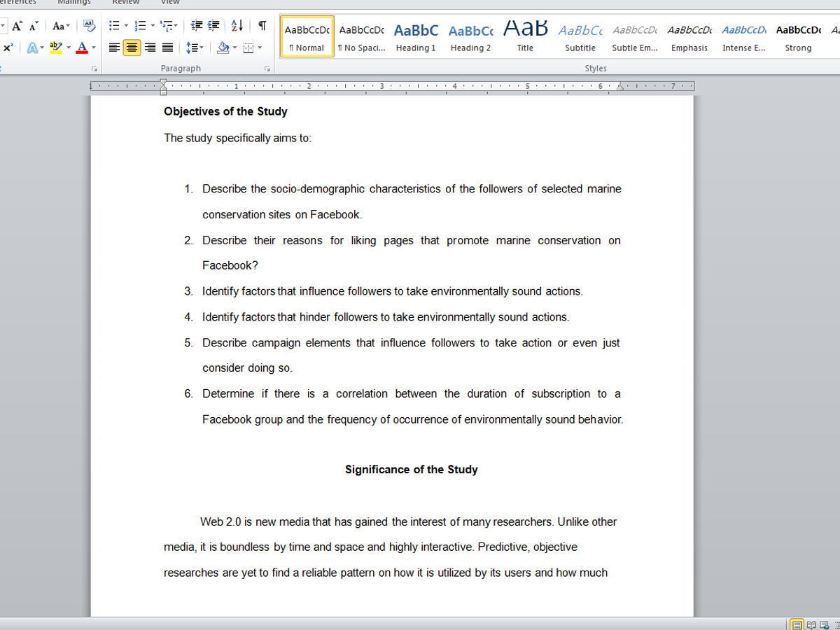The height and width of the screenshot is (630, 840).
Task: Click the Decrease Indent icon
Action: [x=197, y=26]
